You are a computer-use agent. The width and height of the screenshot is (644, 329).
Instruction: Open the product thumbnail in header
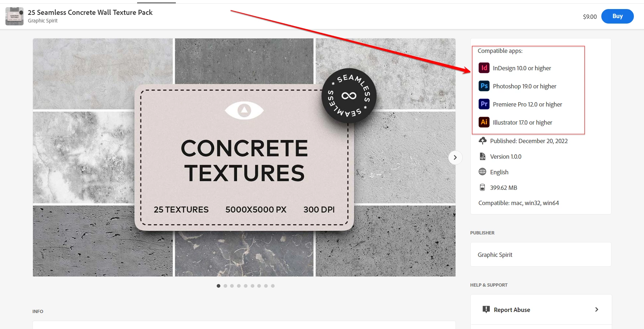pyautogui.click(x=14, y=16)
